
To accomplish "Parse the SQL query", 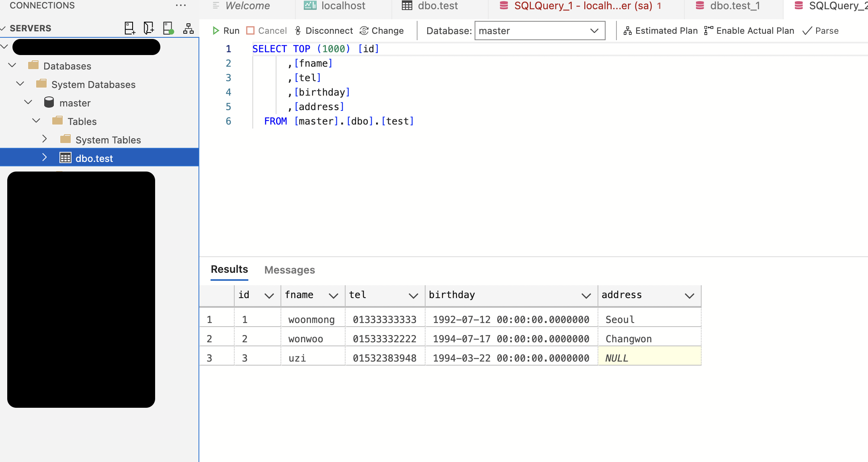I will tap(820, 31).
